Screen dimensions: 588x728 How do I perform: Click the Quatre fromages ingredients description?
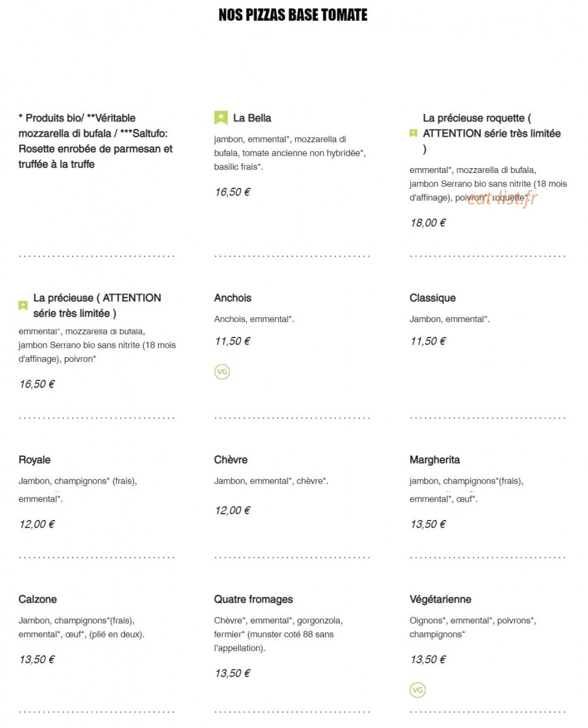tap(278, 634)
